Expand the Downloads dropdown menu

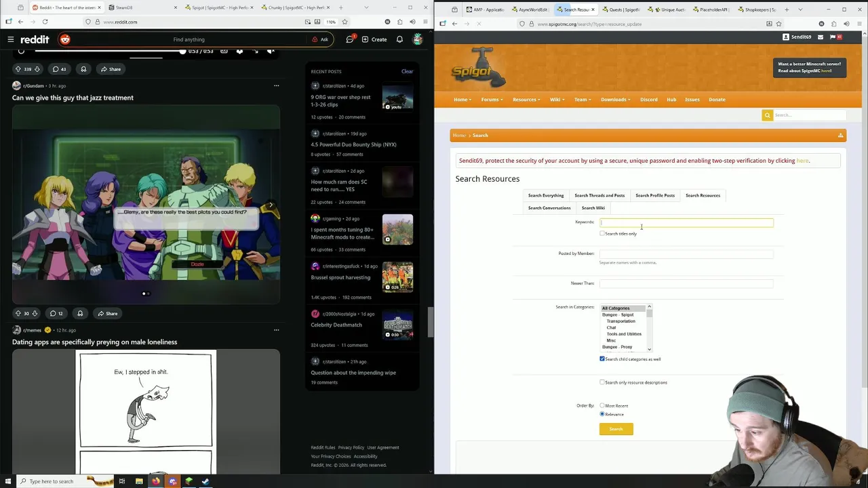pyautogui.click(x=616, y=100)
